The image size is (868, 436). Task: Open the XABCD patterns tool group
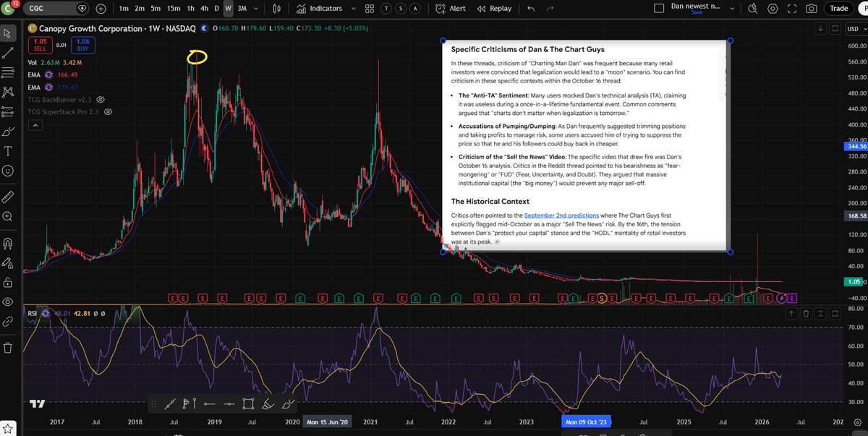click(8, 92)
